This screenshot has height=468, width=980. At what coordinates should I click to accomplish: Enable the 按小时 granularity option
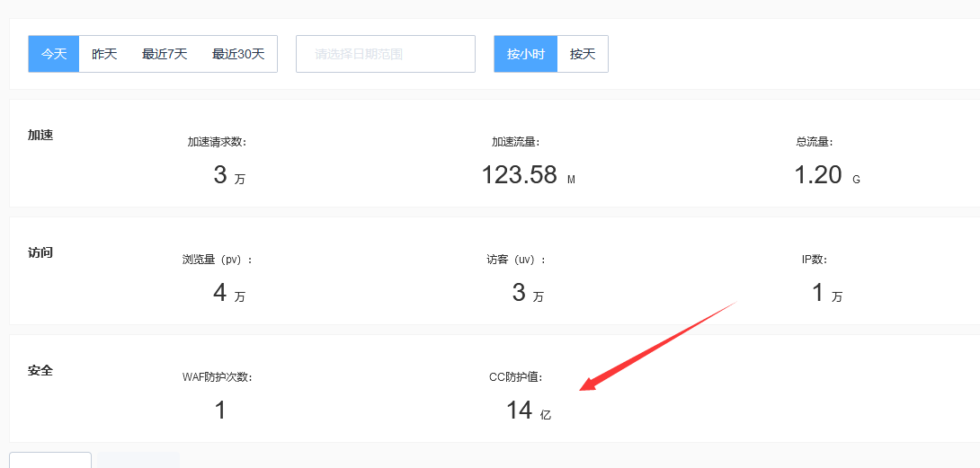[526, 54]
